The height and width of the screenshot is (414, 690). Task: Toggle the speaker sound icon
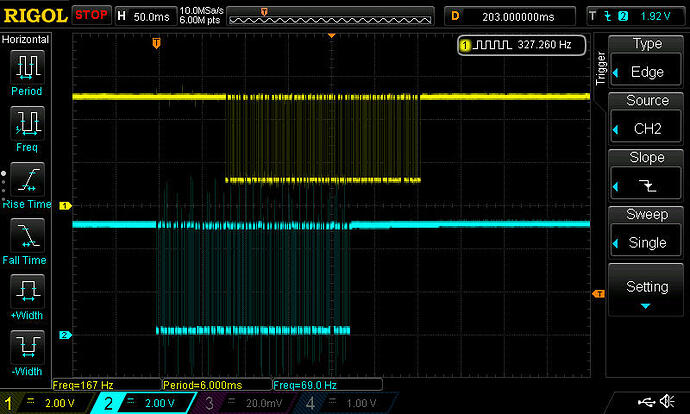pos(667,401)
